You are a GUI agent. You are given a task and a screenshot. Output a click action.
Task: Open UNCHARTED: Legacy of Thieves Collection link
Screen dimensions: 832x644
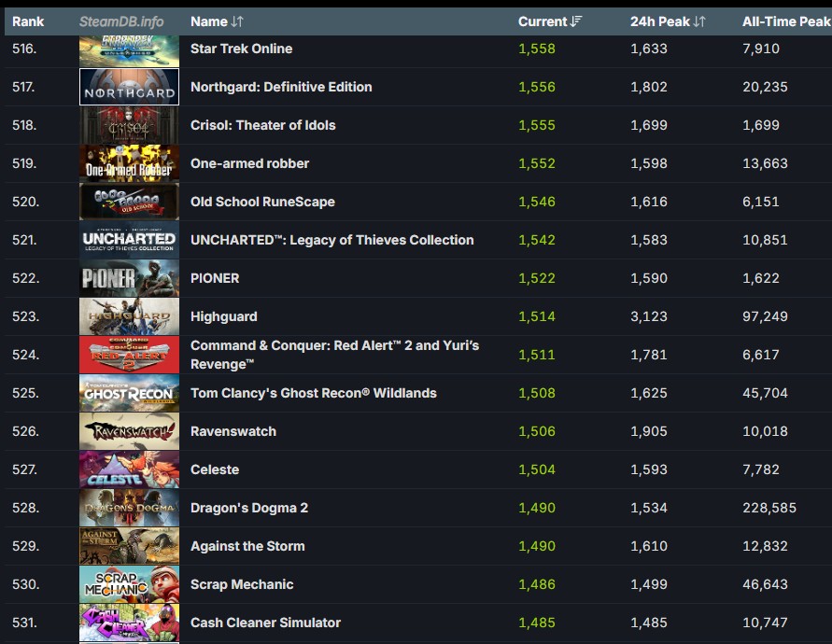coord(332,240)
